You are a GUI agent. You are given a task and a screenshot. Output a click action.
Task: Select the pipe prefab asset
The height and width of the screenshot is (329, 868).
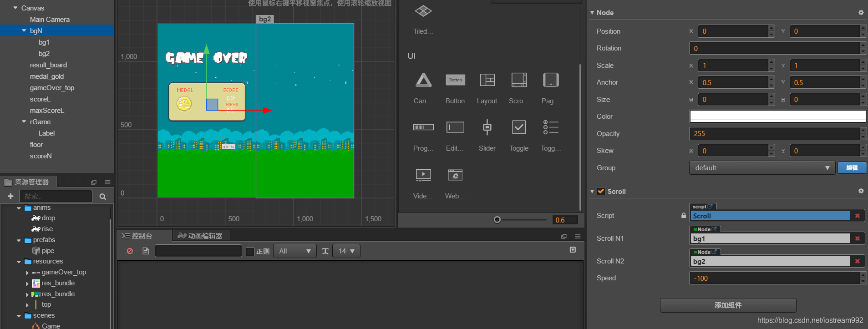tap(48, 251)
